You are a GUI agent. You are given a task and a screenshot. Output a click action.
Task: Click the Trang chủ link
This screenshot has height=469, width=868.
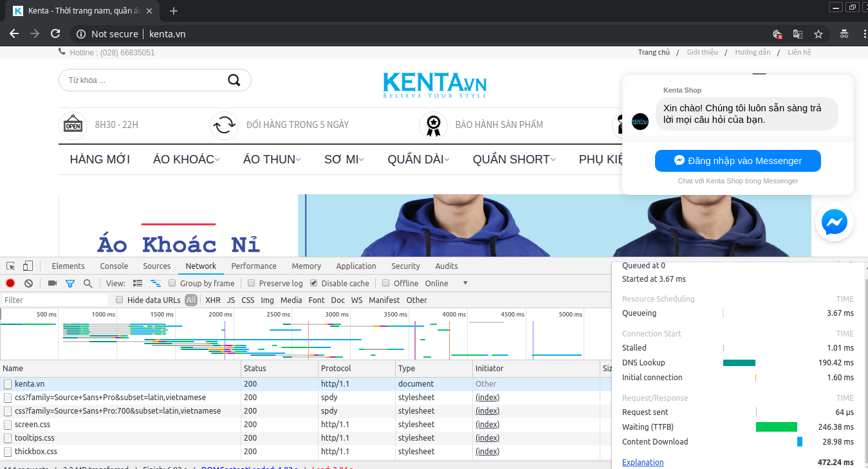coord(654,52)
